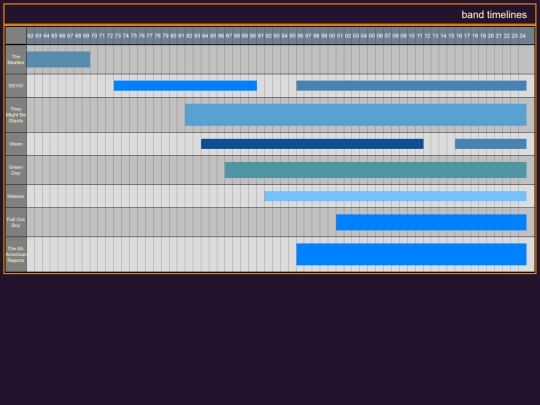Click Ween's dark navy timeline bar

[x=312, y=144]
